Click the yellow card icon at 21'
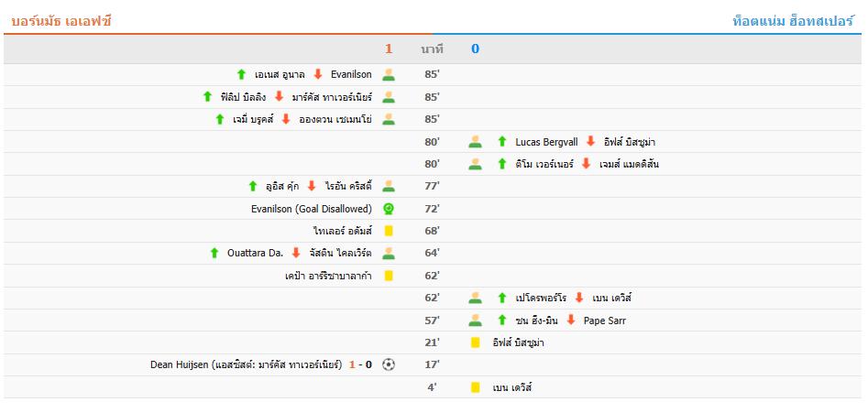The width and height of the screenshot is (868, 413). point(475,342)
